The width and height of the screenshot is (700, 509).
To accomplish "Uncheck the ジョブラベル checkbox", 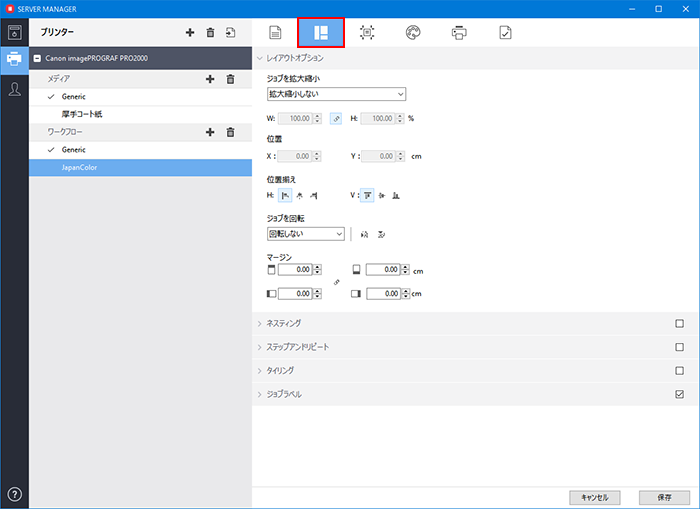I will point(680,394).
